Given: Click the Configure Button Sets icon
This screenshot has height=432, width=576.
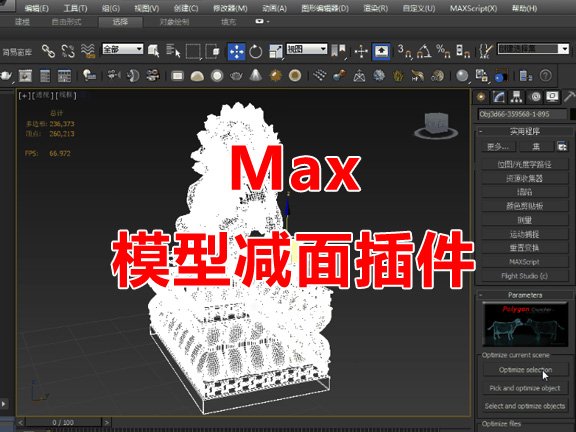Looking at the screenshot, I should pos(562,147).
